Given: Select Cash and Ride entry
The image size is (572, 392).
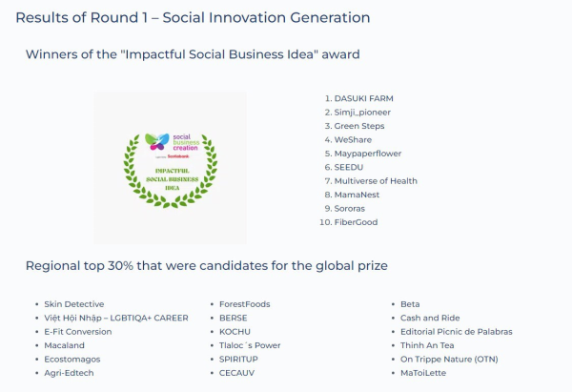Looking at the screenshot, I should (x=430, y=318).
